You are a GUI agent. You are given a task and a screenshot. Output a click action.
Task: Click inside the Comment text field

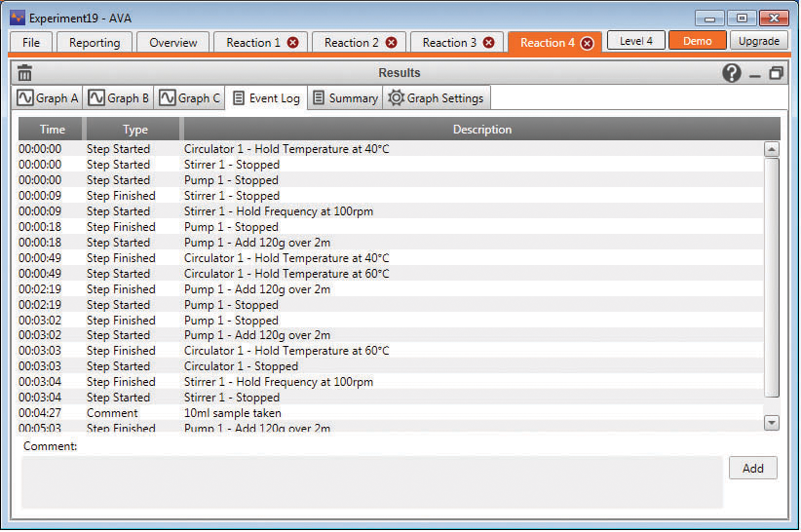(371, 481)
